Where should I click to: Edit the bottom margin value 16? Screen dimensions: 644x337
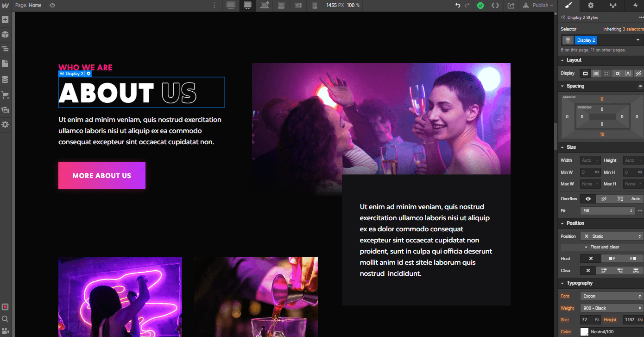(x=602, y=134)
